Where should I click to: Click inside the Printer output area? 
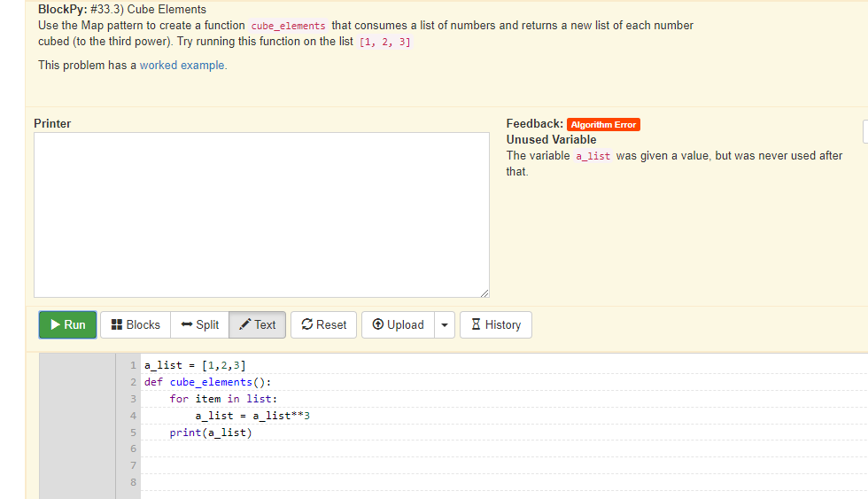[x=261, y=214]
